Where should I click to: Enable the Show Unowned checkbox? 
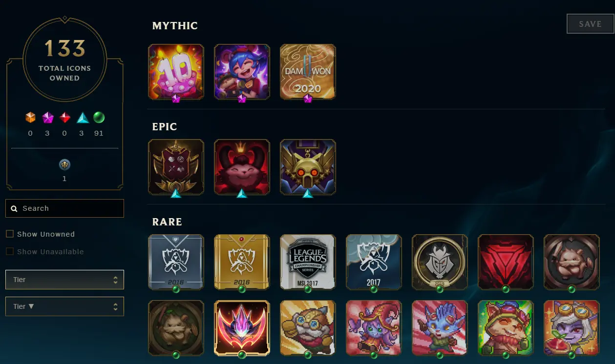pos(9,234)
